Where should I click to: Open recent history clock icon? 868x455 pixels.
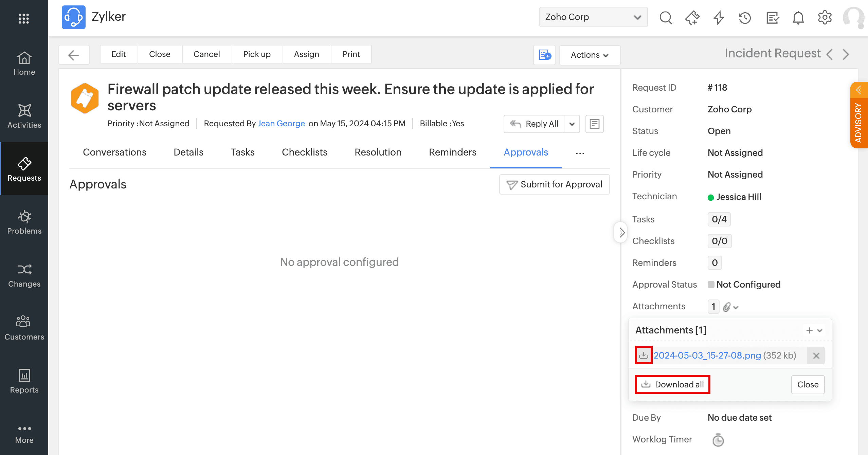click(745, 18)
